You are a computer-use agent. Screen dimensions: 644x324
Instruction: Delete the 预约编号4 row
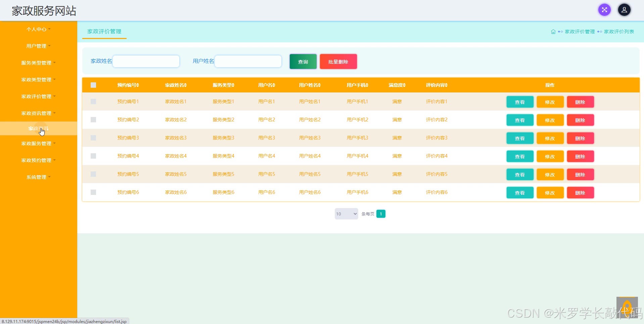click(x=580, y=156)
